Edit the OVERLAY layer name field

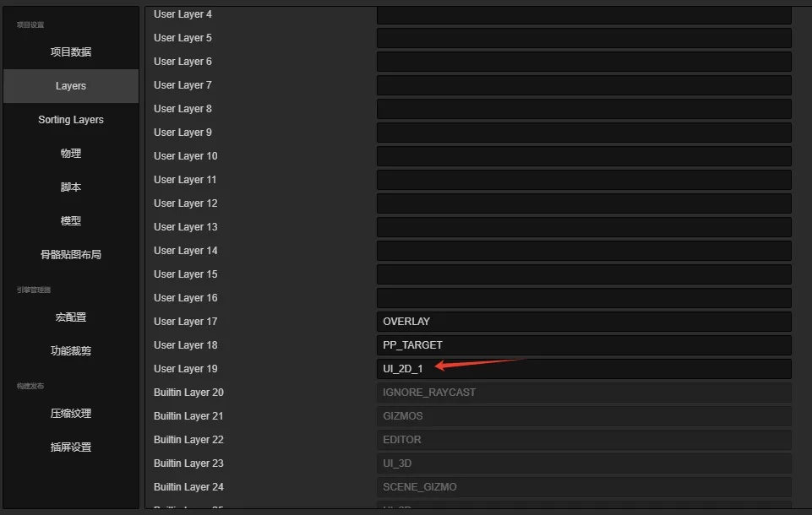[x=584, y=322]
